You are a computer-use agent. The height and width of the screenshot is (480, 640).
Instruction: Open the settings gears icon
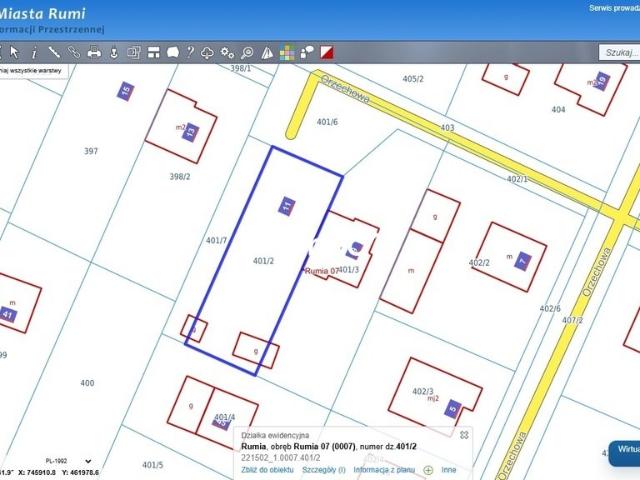[x=227, y=52]
